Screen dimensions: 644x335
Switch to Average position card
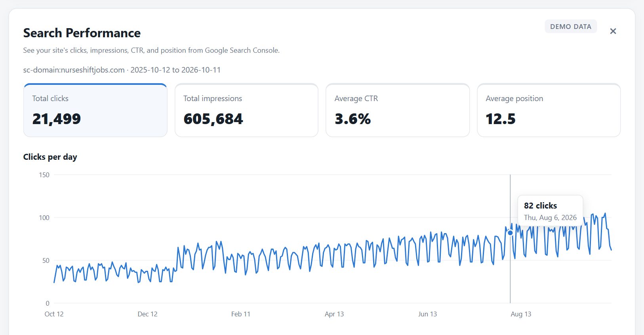(x=549, y=110)
